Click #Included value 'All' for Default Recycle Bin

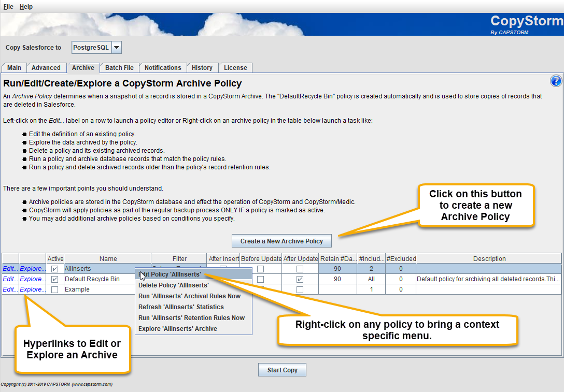[371, 279]
